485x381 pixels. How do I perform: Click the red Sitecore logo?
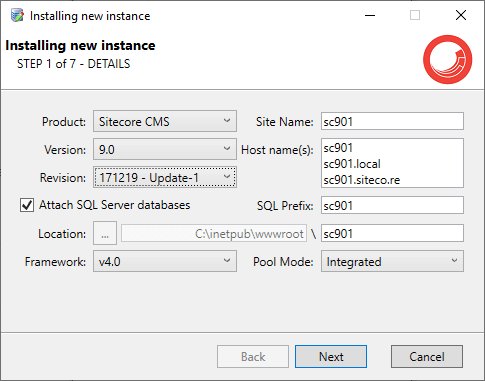point(448,59)
